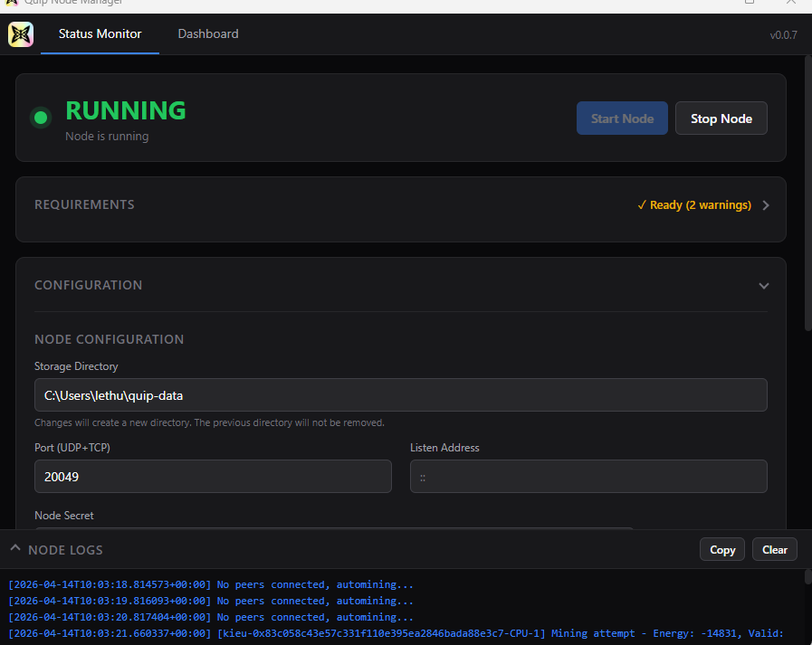Viewport: 812px width, 645px height.
Task: Collapse the Configuration section chevron
Action: 764,286
